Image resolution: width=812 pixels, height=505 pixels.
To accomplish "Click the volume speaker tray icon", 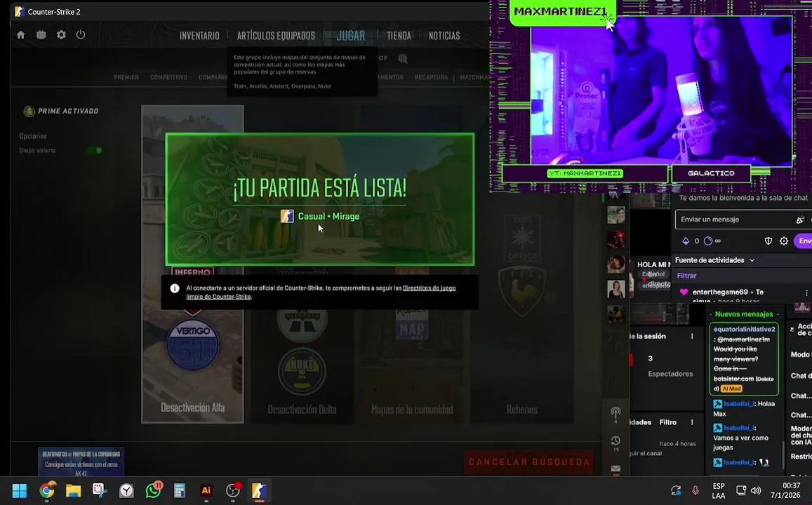I will 756,490.
